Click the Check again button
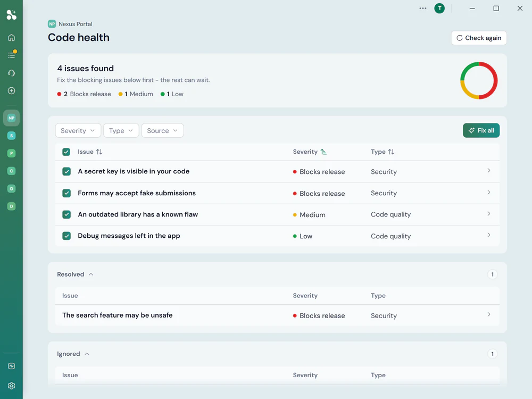Image resolution: width=532 pixels, height=399 pixels. pos(479,38)
